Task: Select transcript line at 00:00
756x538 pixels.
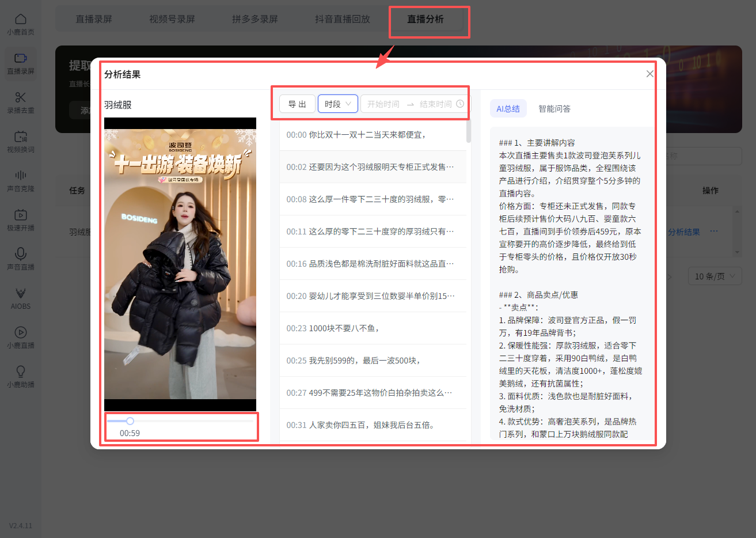Action: (373, 135)
